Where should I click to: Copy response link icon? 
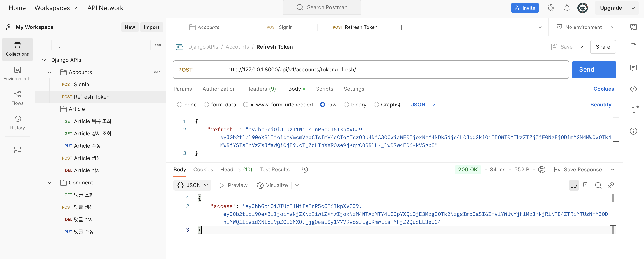pos(610,185)
